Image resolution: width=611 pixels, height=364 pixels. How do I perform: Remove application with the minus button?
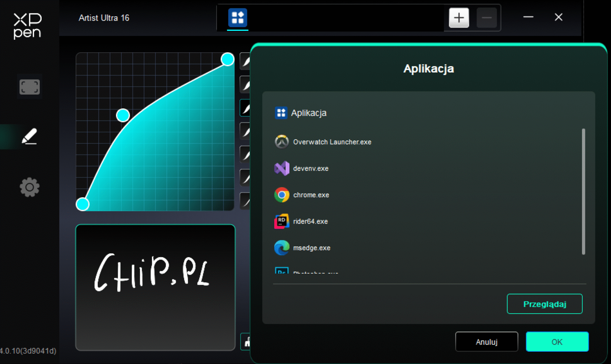[x=487, y=18]
